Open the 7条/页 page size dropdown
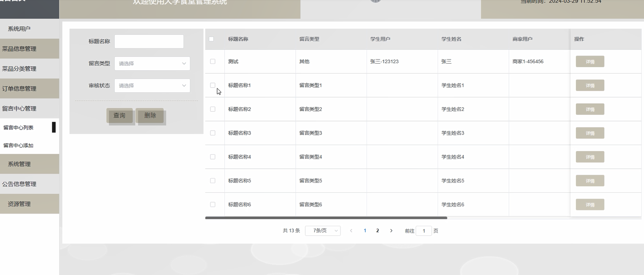Image resolution: width=644 pixels, height=275 pixels. tap(323, 230)
